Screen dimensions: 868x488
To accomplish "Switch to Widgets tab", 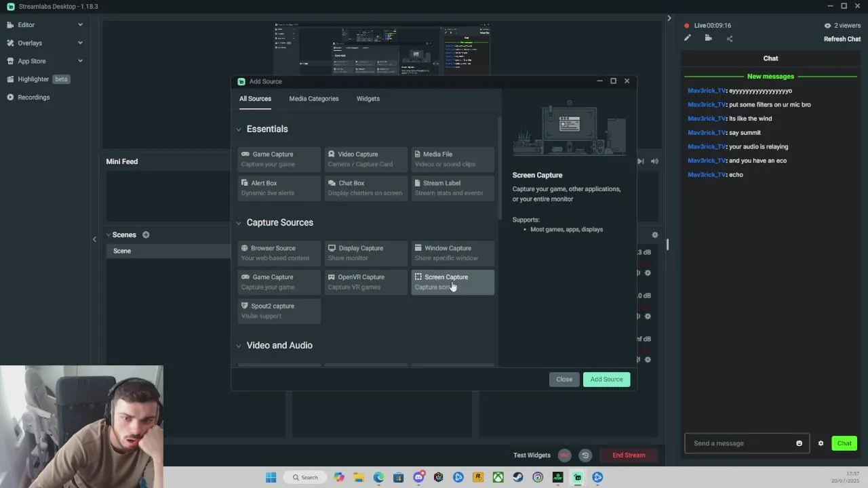I will [x=368, y=99].
